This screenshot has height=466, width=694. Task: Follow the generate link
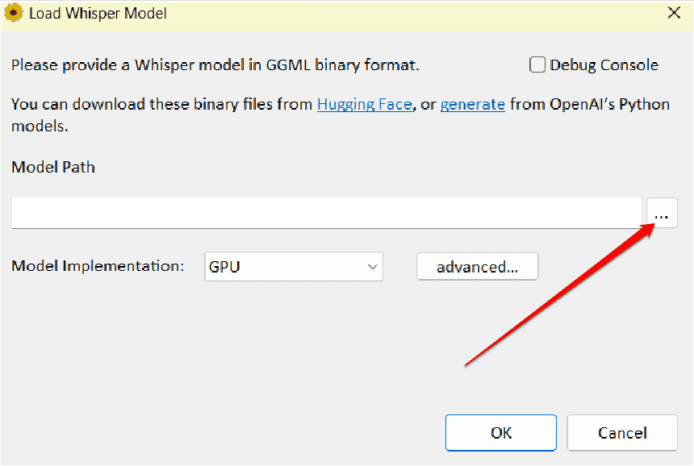pos(472,104)
